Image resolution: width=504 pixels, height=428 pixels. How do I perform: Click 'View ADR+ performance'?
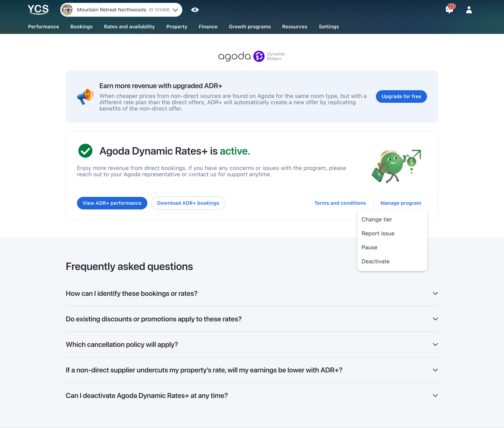pyautogui.click(x=112, y=203)
